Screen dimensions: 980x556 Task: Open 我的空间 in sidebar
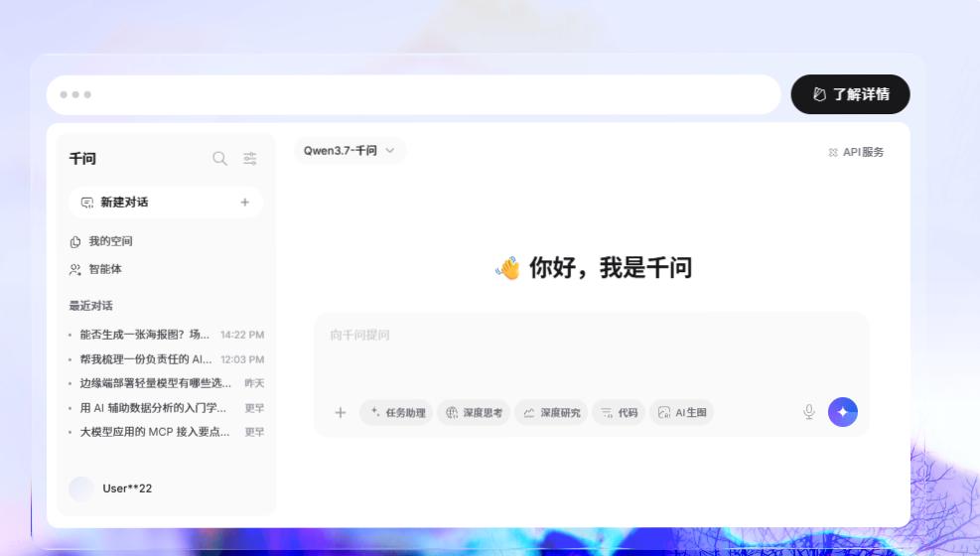coord(100,241)
